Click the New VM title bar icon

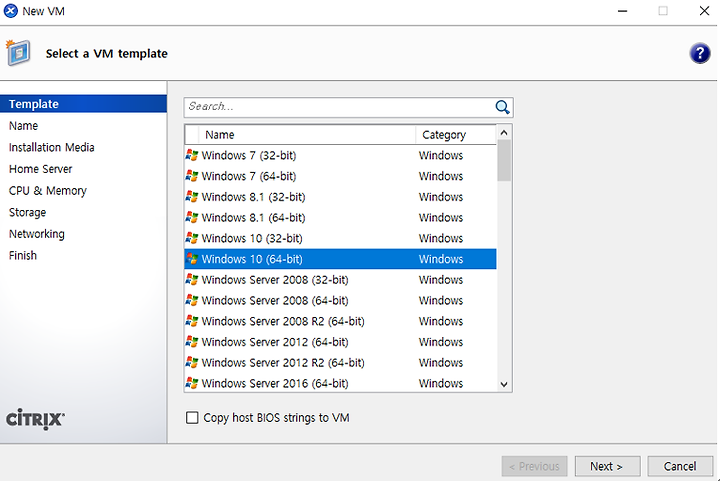11,11
